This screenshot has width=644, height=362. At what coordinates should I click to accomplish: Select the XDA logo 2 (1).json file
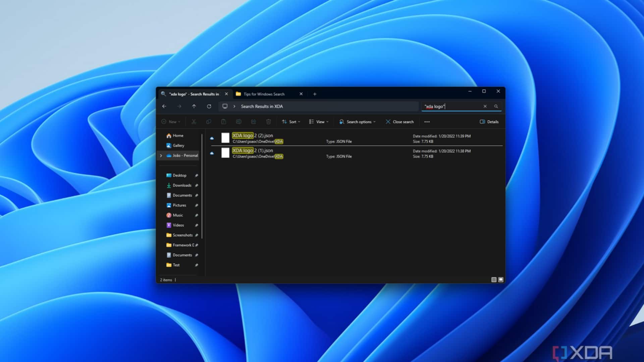coord(357,153)
